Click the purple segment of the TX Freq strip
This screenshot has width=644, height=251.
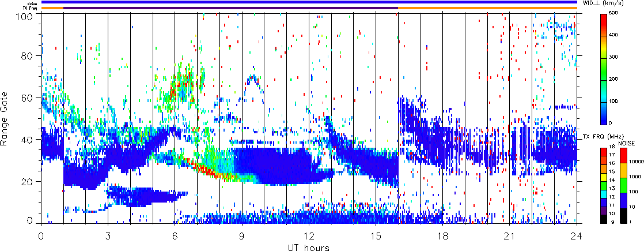[230, 8]
